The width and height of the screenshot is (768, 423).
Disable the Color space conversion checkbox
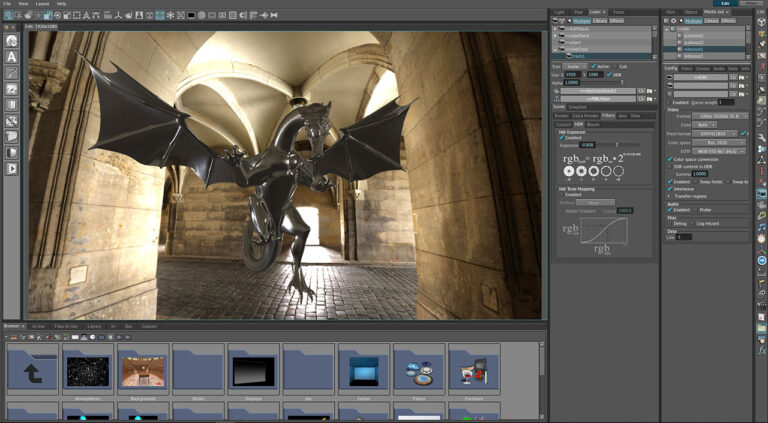670,159
